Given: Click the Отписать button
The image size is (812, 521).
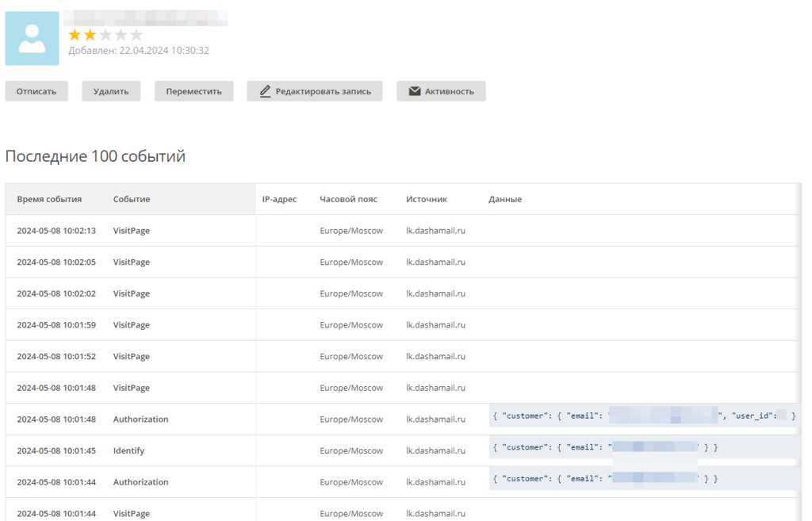Looking at the screenshot, I should coord(36,91).
